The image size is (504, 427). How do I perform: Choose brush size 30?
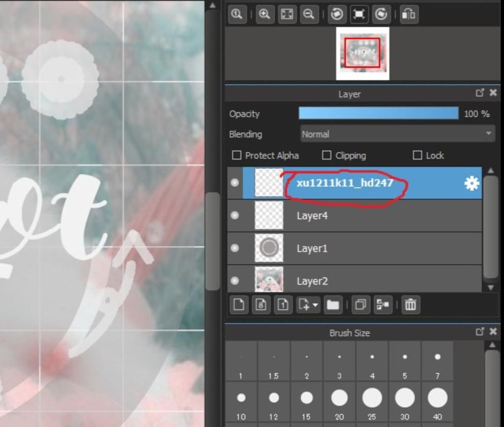click(405, 402)
